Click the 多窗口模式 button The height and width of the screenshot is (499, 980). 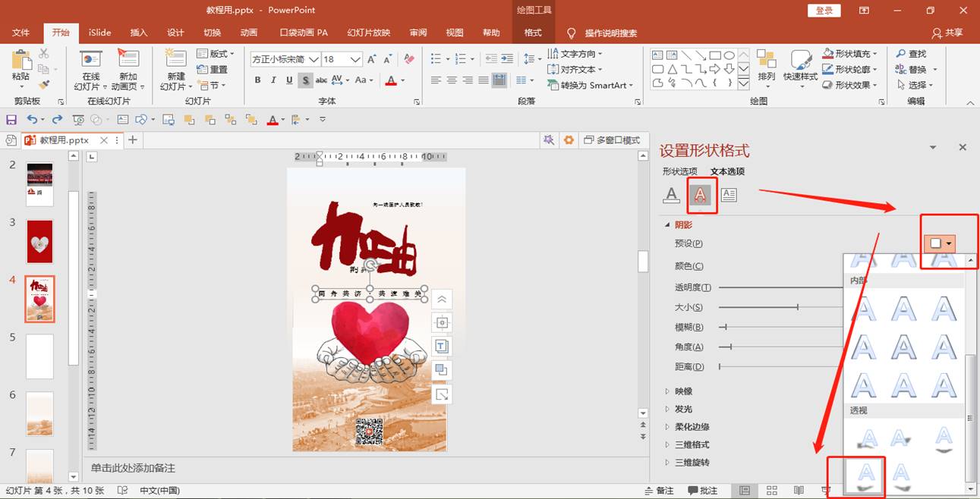click(612, 140)
